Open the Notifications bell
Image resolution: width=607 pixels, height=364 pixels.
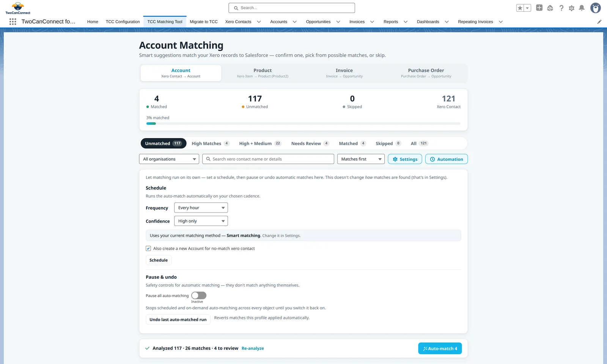[582, 8]
